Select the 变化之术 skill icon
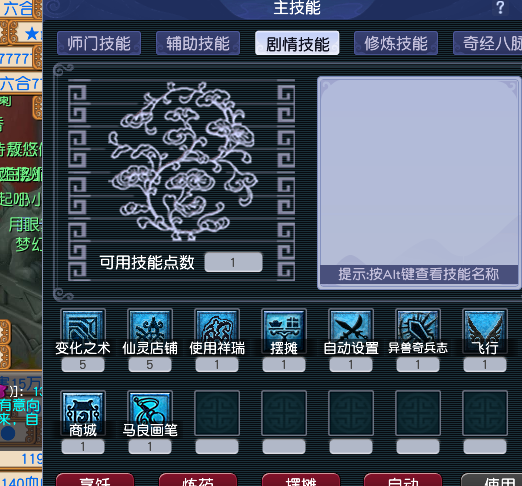Screen dimensions: 522x486 click(x=83, y=331)
